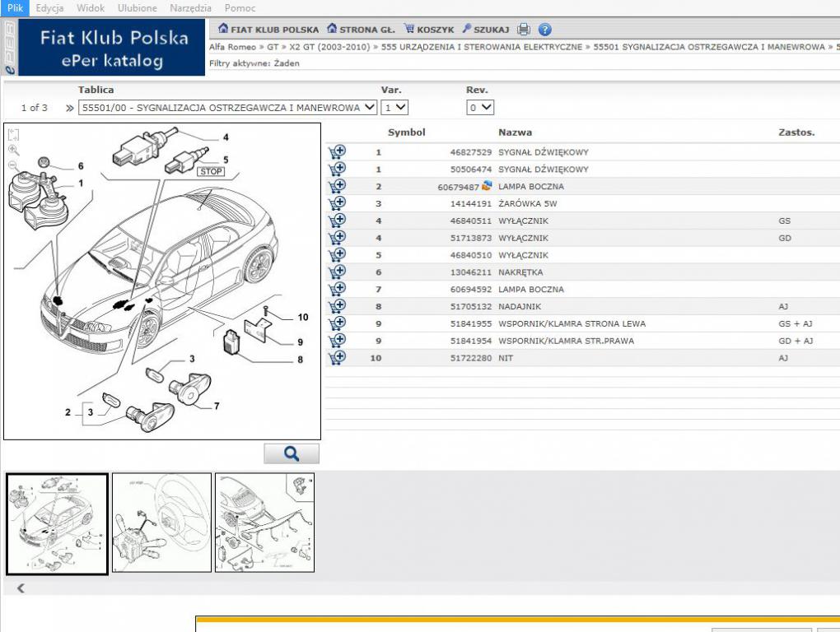Click part number 13046211
Viewport: 840px width, 632px height.
pos(471,272)
